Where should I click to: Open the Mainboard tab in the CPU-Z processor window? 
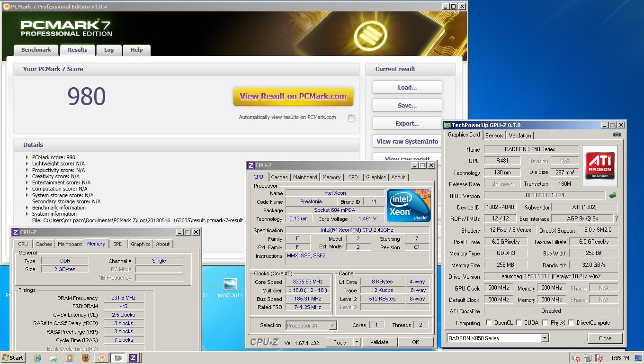tap(305, 177)
